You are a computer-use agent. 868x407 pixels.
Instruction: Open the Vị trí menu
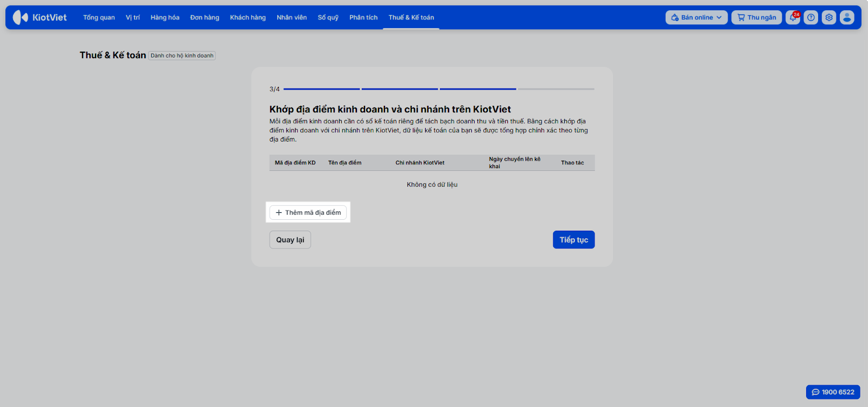pos(133,17)
